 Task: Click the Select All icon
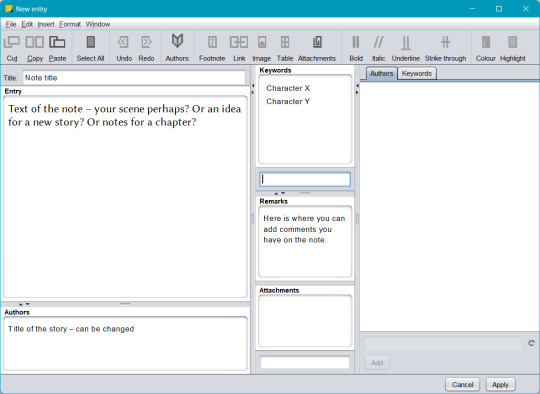click(x=90, y=48)
